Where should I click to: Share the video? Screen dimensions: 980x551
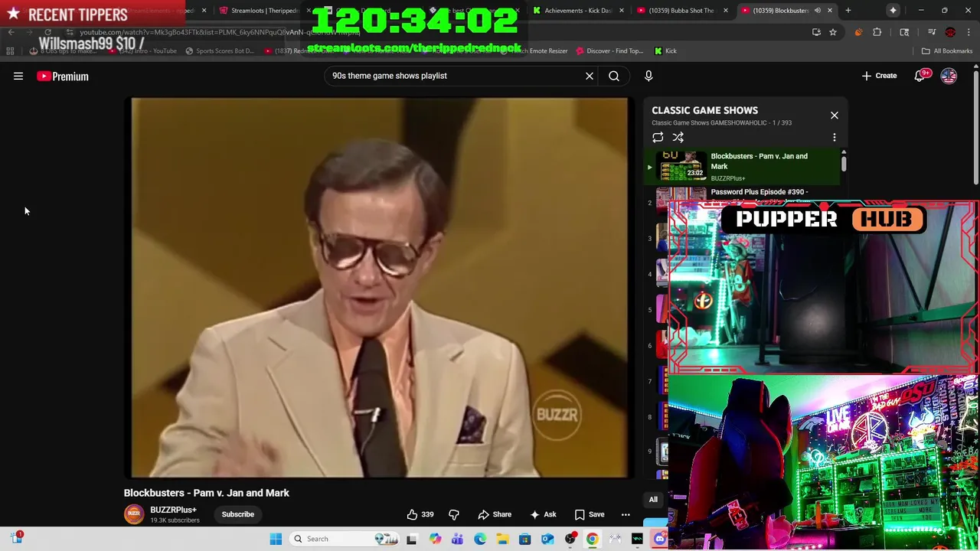pyautogui.click(x=495, y=514)
